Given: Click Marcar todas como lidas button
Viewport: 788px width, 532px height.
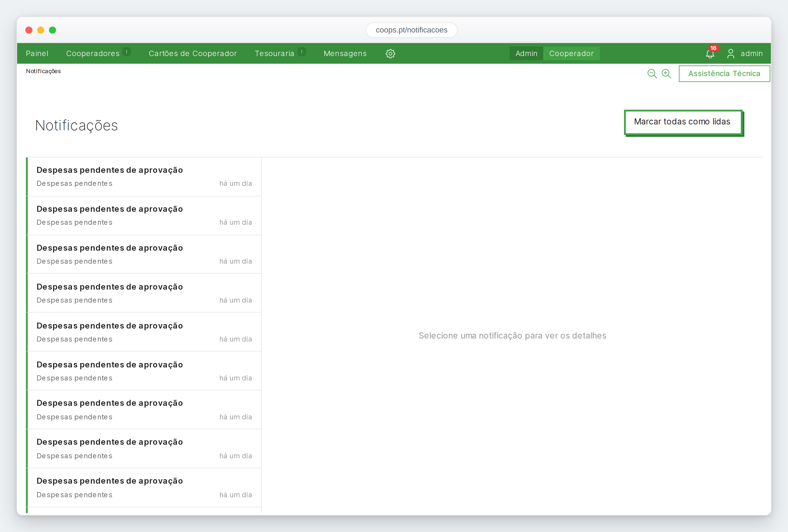Looking at the screenshot, I should [x=683, y=122].
